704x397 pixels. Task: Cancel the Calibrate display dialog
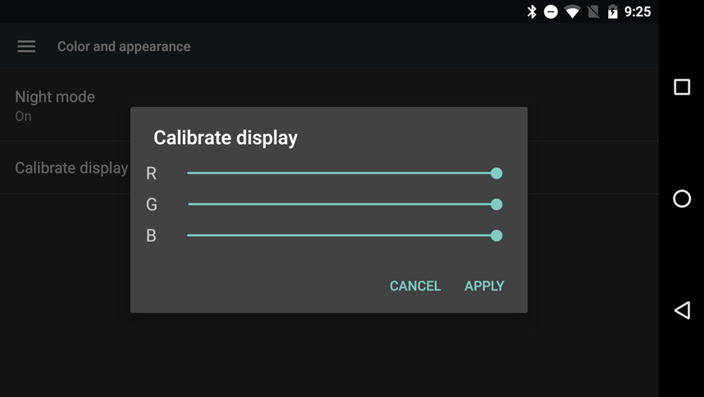[x=415, y=286]
